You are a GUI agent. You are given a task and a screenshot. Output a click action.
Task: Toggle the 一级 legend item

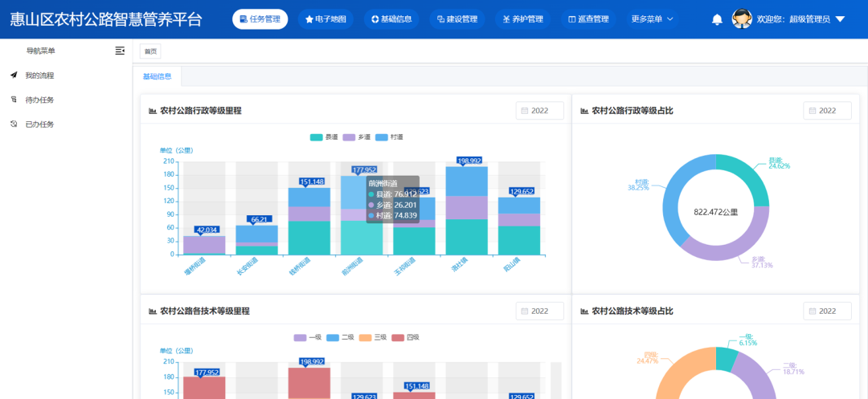tap(307, 337)
